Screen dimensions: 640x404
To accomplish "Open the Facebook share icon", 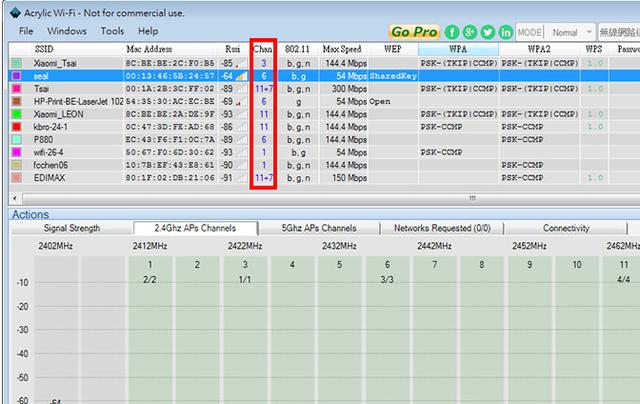I will [453, 32].
